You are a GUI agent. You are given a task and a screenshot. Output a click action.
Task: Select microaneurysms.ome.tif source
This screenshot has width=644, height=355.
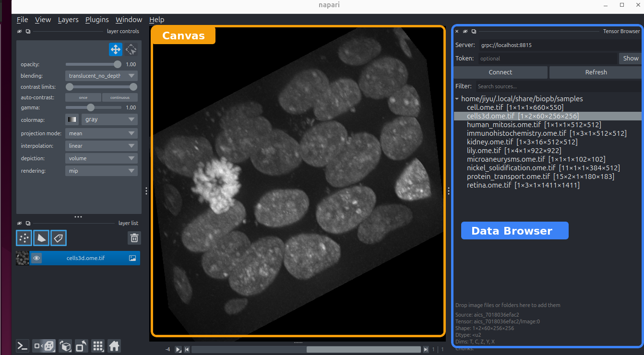click(x=536, y=159)
